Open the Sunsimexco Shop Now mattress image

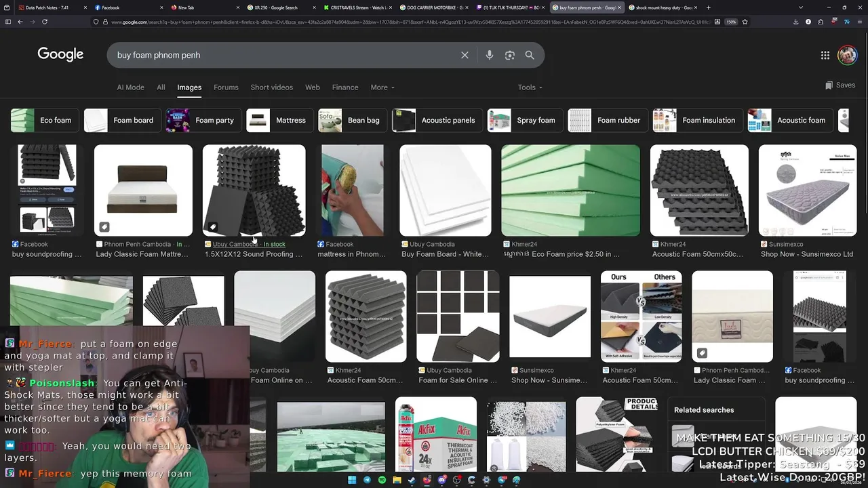[x=808, y=190]
